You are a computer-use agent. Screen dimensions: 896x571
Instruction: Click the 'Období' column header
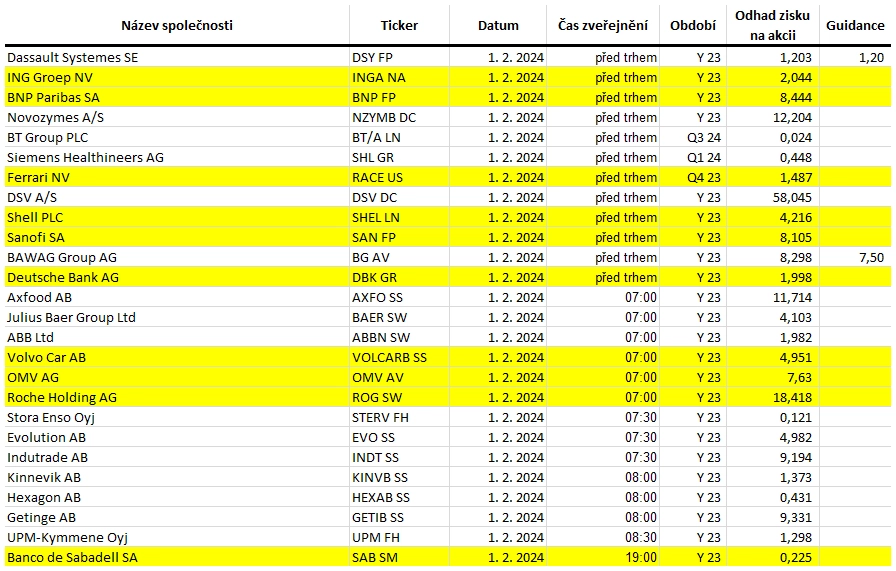(693, 25)
